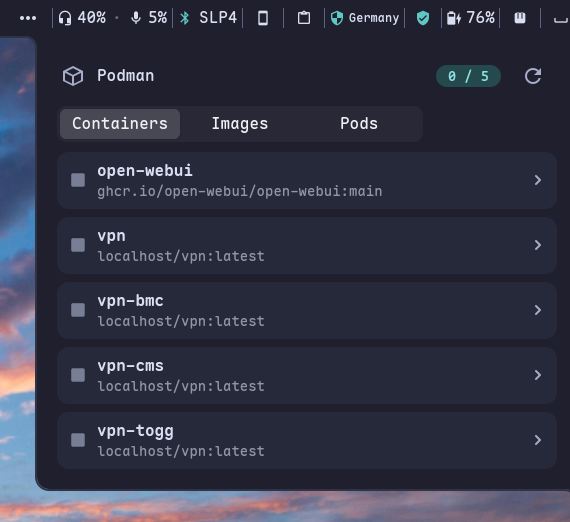Click the VPN shield icon next to Germany
Viewport: 570px width, 522px height.
tap(337, 18)
